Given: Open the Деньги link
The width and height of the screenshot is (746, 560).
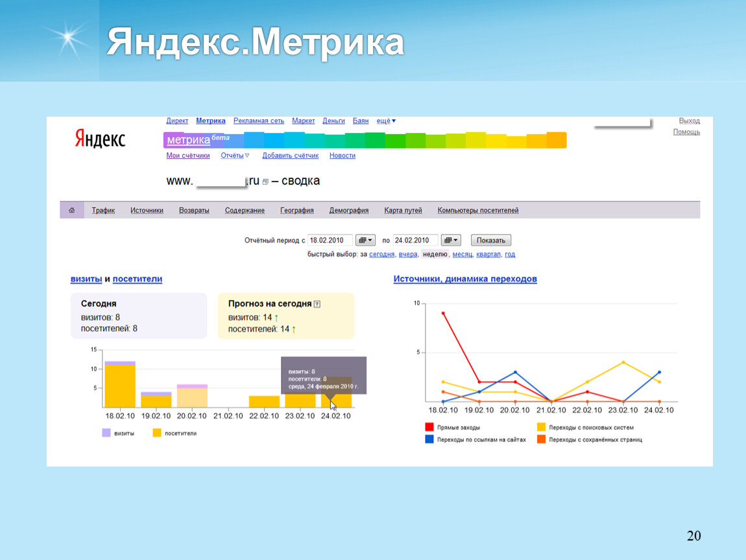Looking at the screenshot, I should point(333,121).
